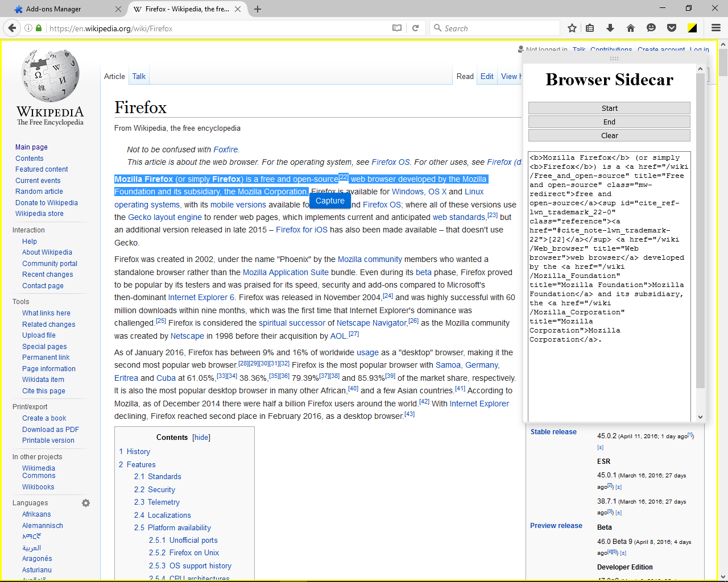The image size is (728, 582).
Task: Open Wikidata item link
Action: click(43, 380)
